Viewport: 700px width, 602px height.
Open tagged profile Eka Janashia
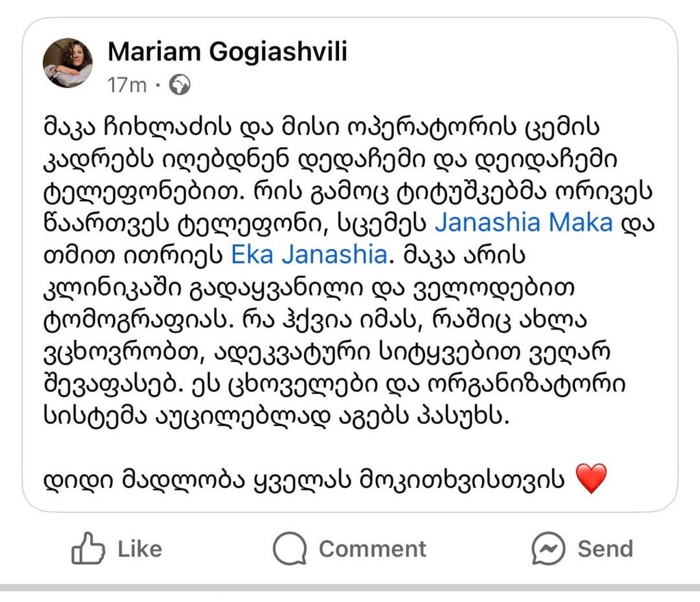(x=309, y=255)
